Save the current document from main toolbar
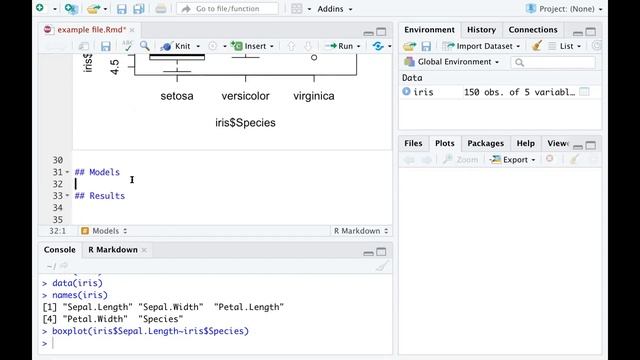 click(x=121, y=9)
